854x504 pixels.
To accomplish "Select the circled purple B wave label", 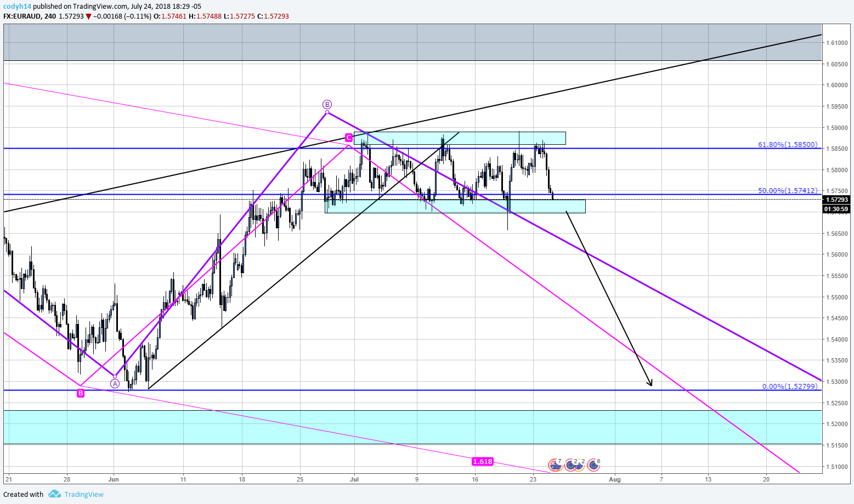I will click(327, 104).
